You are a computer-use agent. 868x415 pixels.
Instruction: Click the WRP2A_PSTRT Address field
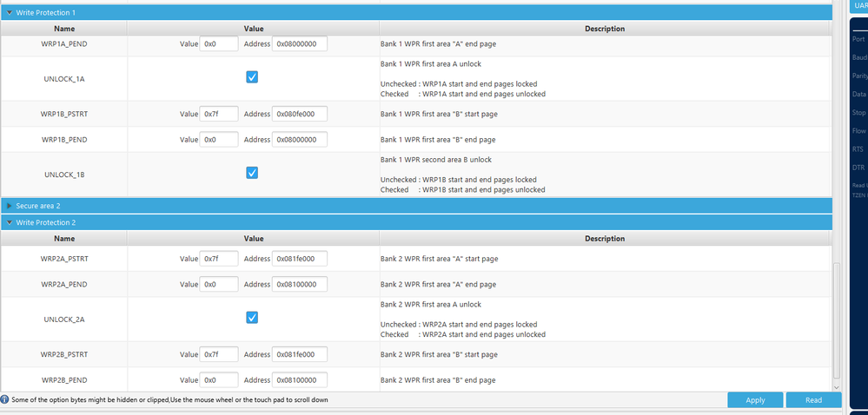click(x=300, y=259)
